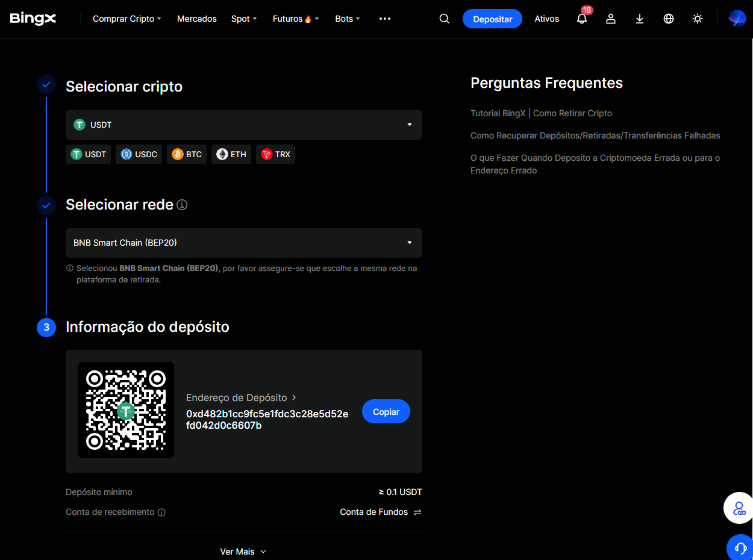Open the search magnifier icon
This screenshot has width=753, height=560.
pos(445,19)
